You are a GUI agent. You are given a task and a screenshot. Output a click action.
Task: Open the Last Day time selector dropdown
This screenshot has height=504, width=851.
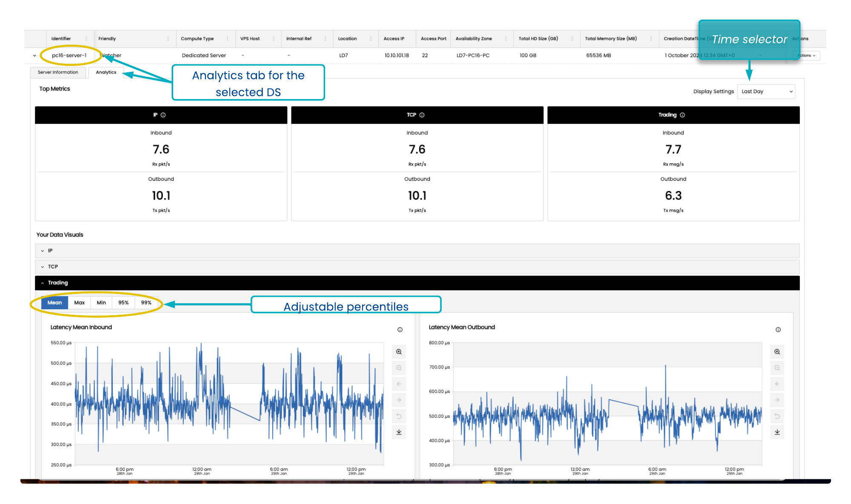pyautogui.click(x=766, y=91)
